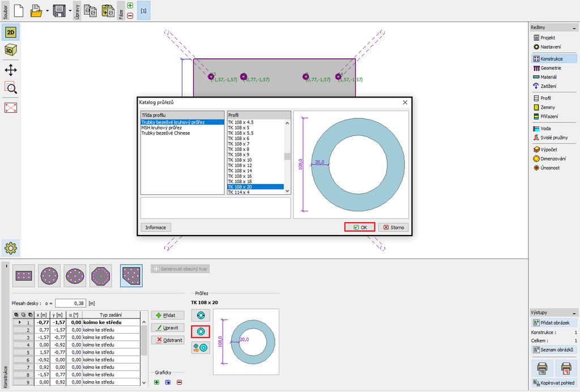This screenshot has width=580, height=392.
Task: Click Kopírovat pohled button
Action: tap(554, 383)
